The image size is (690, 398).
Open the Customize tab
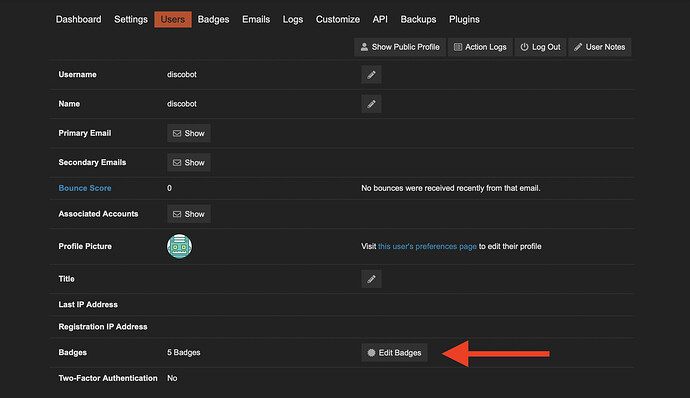(338, 19)
